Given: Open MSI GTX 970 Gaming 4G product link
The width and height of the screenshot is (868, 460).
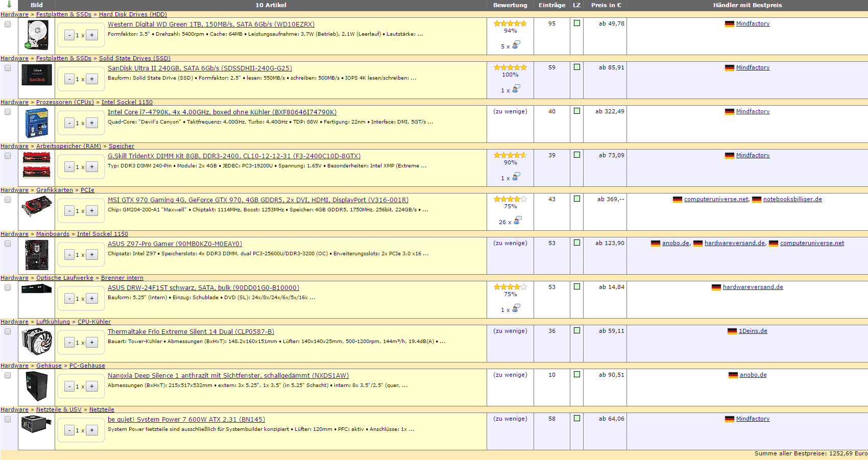Looking at the screenshot, I should pyautogui.click(x=258, y=200).
